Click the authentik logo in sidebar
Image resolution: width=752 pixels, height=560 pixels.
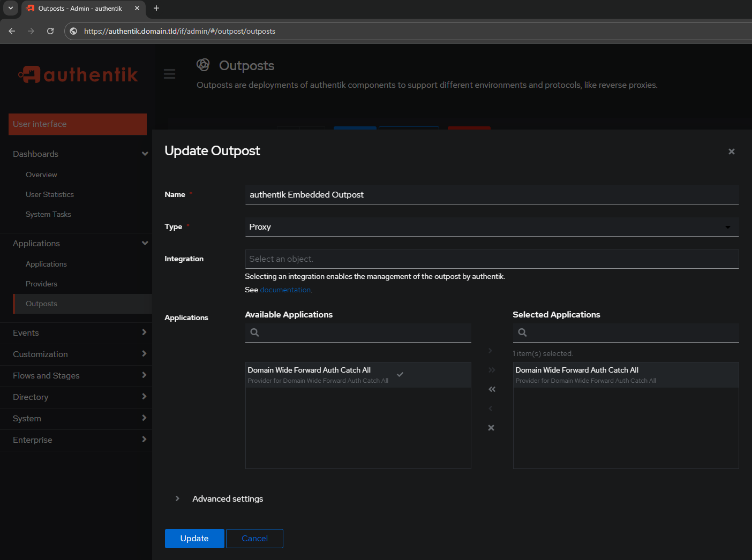pos(78,74)
